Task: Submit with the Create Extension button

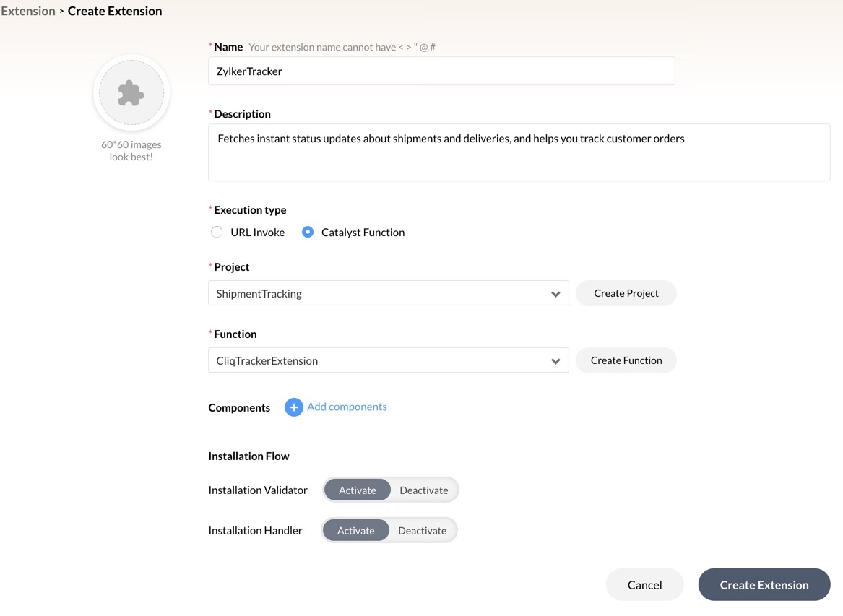Action: (x=764, y=585)
